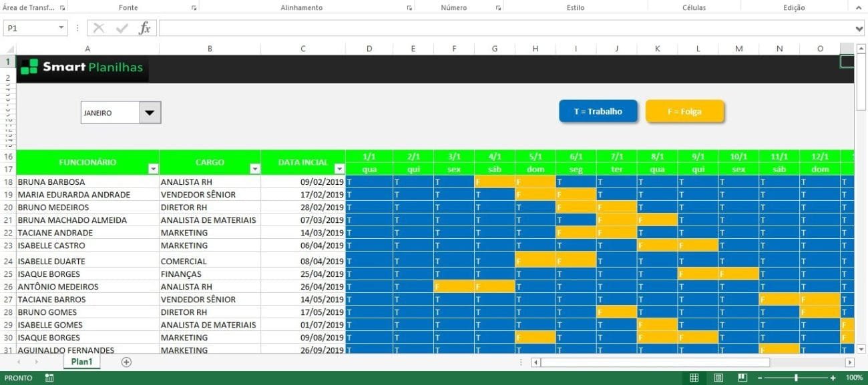
Task: Select the date cell 28/02/2019
Action: [303, 208]
